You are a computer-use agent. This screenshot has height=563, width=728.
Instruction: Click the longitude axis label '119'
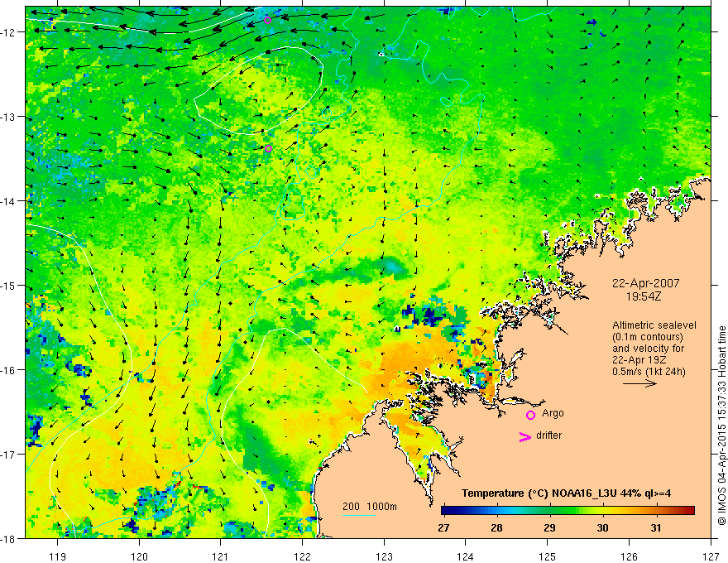click(58, 556)
